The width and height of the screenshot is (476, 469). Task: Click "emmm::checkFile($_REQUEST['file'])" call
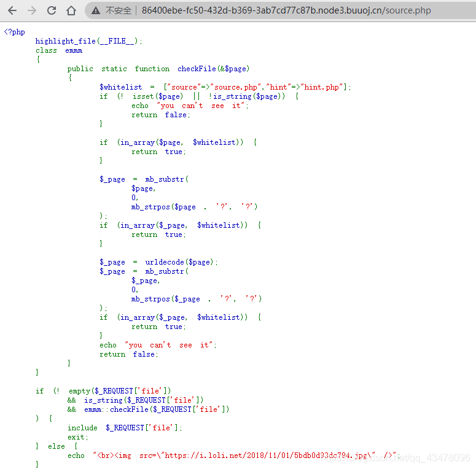(157, 409)
